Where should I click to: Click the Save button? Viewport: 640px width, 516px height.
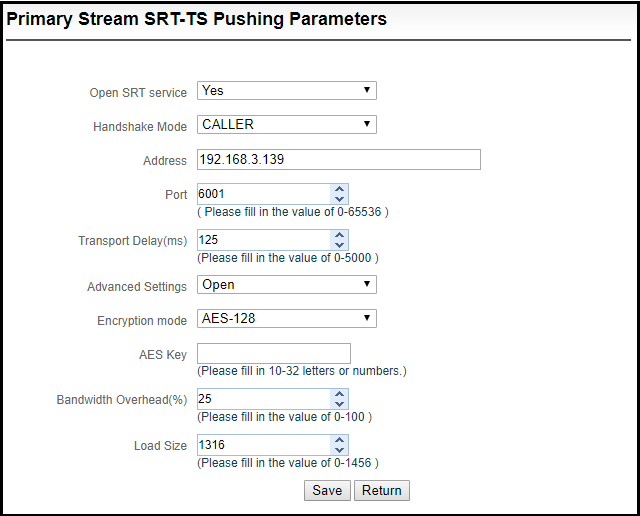(327, 490)
